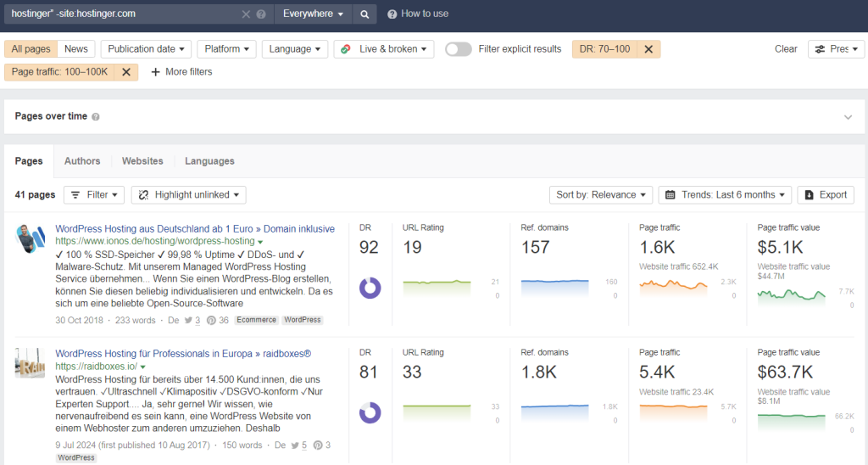Open Pinterest shares count 3 for raidboxes
The image size is (868, 465).
click(x=322, y=445)
